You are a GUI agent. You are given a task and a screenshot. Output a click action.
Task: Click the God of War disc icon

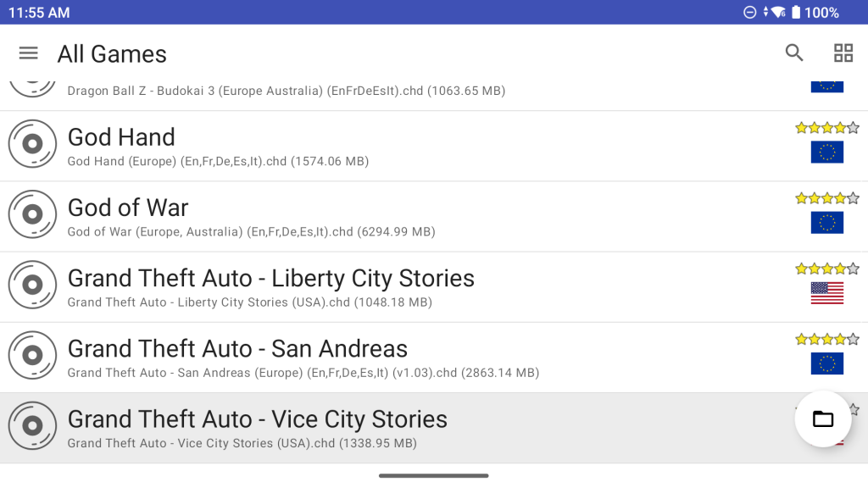pos(32,214)
